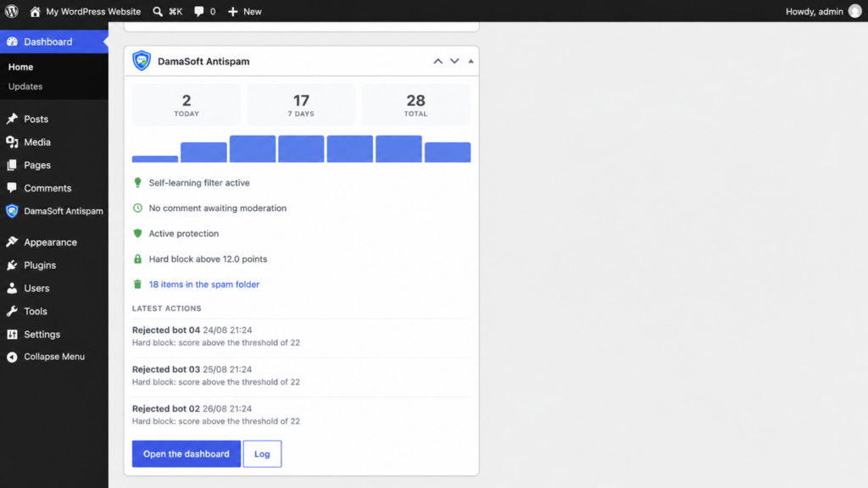Click the Comments bubble icon in sidebar

[12, 188]
